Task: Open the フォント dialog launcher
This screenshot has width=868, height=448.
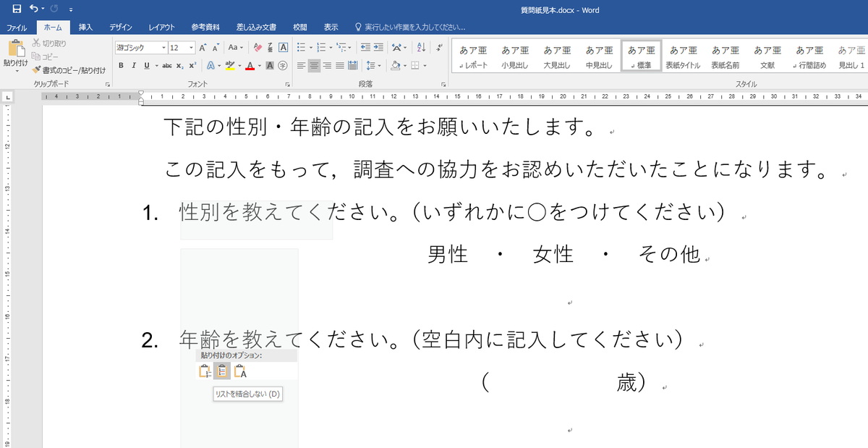Action: (289, 85)
